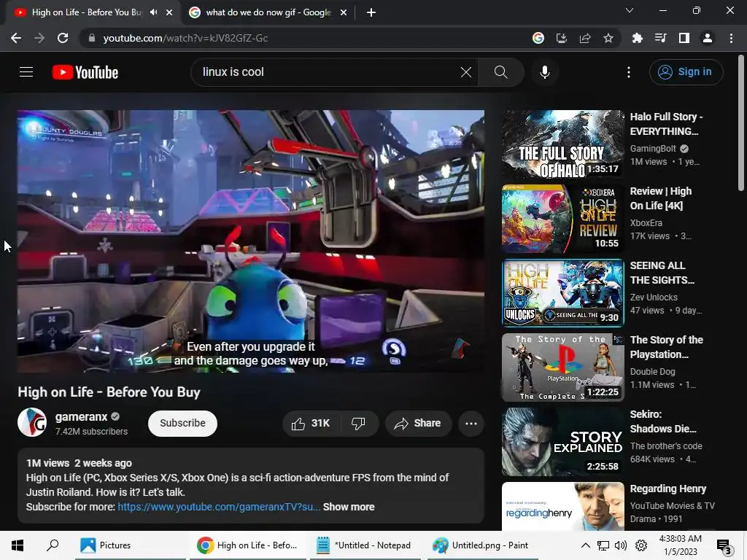
Task: Click the address bar URL
Action: [185, 38]
